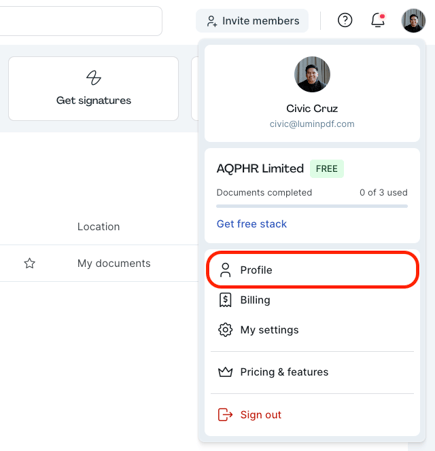Sign out of the account
The height and width of the screenshot is (451, 435).
[312, 415]
